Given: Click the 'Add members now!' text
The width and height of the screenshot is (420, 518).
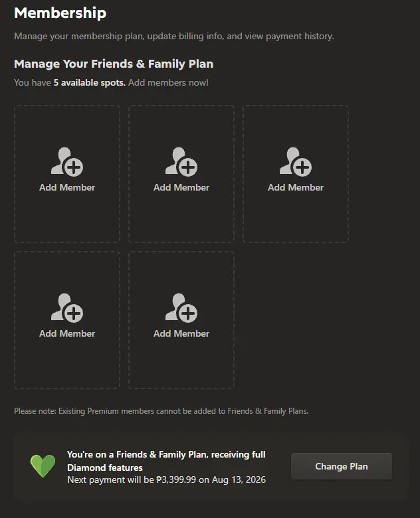Looking at the screenshot, I should tap(168, 82).
